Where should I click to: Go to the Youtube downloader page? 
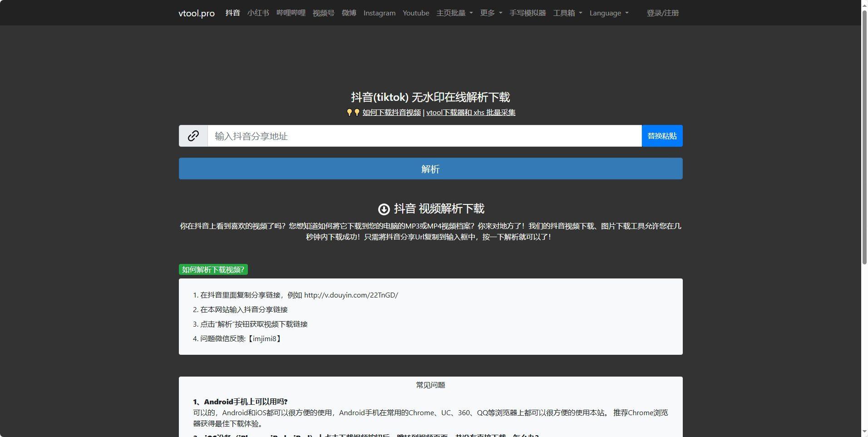[415, 13]
